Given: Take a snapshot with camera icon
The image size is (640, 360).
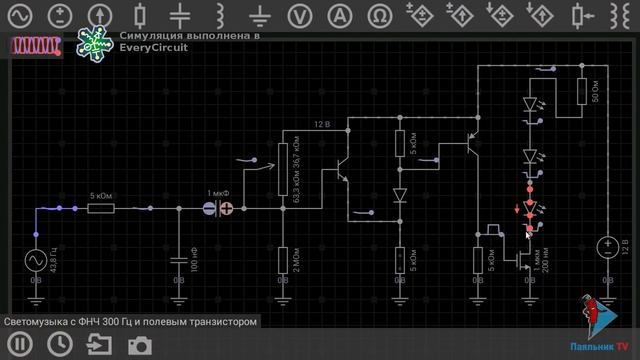Looking at the screenshot, I should pos(140,345).
